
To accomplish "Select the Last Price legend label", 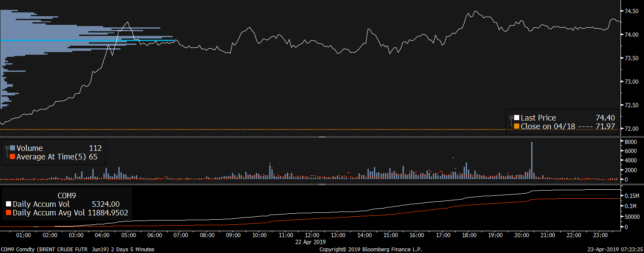I will [x=538, y=118].
